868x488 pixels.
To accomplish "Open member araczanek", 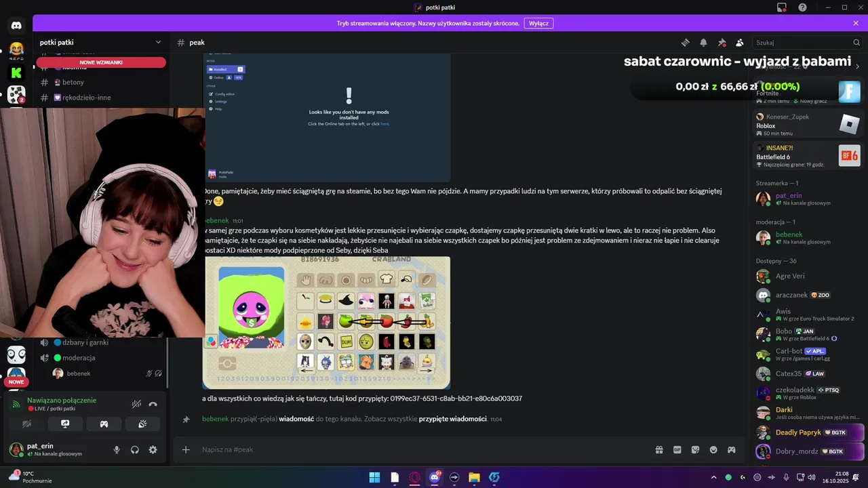I will coord(808,296).
